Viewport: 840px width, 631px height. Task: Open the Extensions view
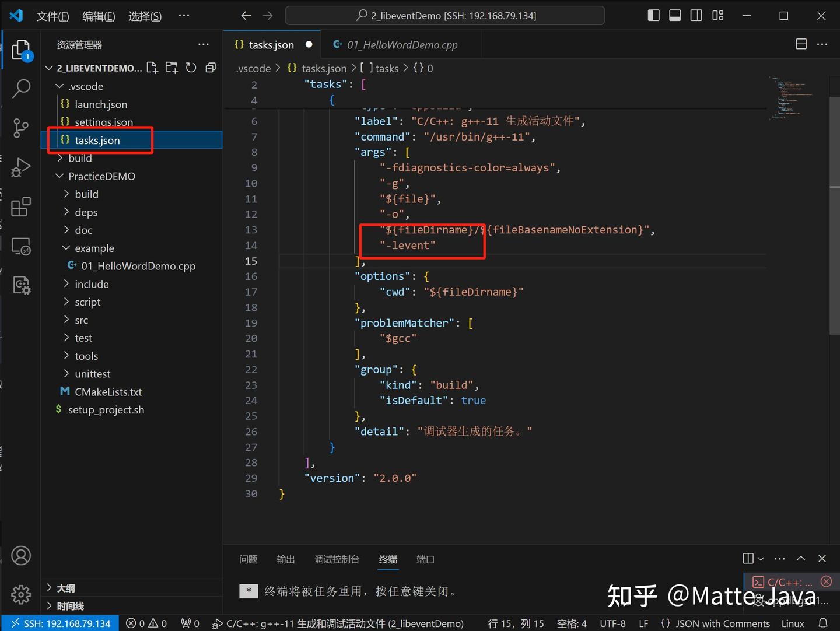pos(22,206)
